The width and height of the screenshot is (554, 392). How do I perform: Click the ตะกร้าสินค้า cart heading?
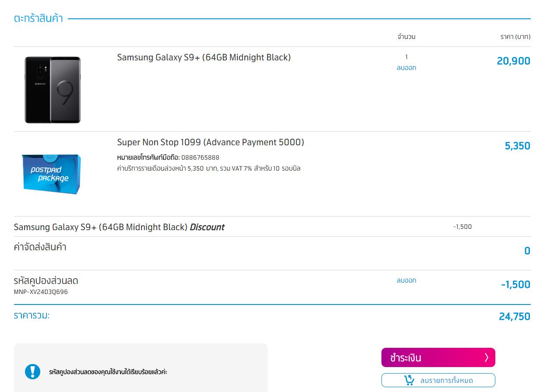tap(39, 19)
